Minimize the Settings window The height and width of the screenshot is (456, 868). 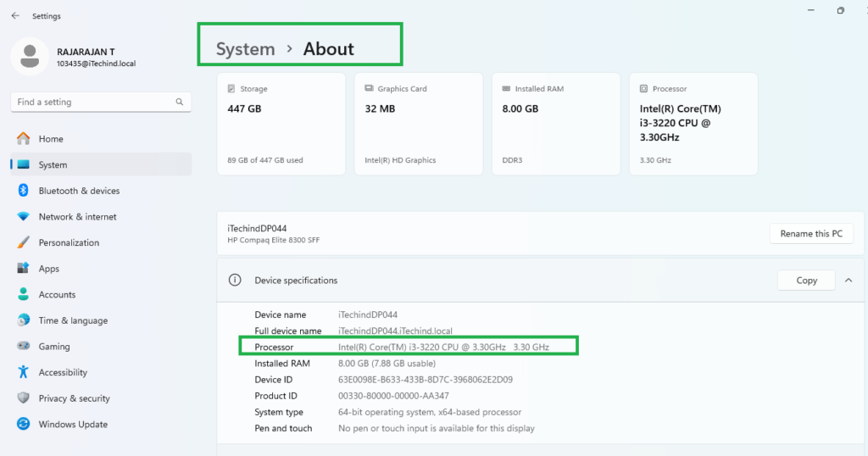tap(811, 10)
